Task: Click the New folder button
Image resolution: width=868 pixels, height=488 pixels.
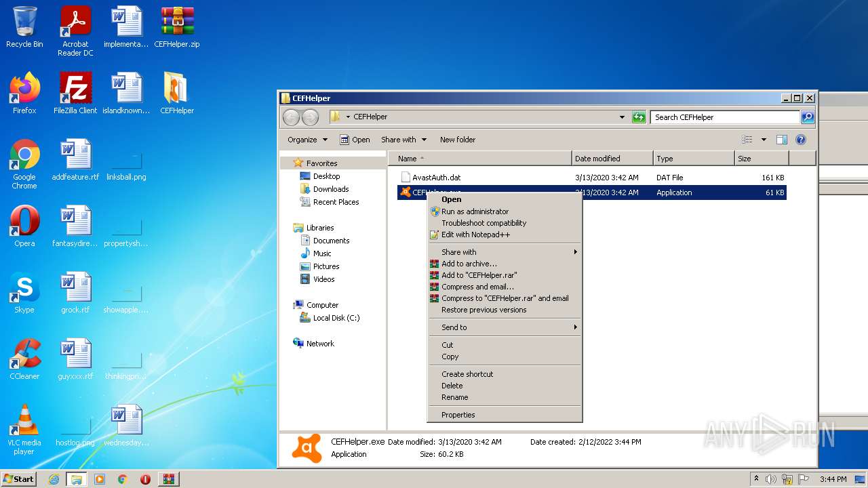Action: pos(458,140)
